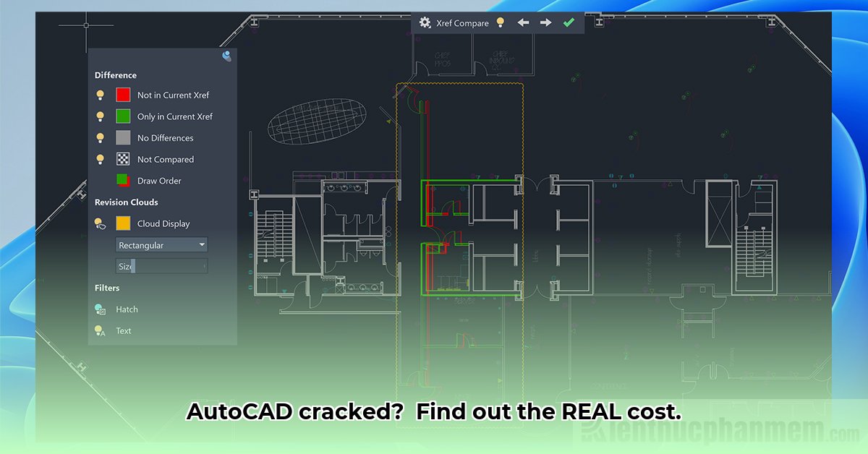Click the red Not in Current Xref swatch
Image resolution: width=868 pixels, height=454 pixels.
point(123,95)
